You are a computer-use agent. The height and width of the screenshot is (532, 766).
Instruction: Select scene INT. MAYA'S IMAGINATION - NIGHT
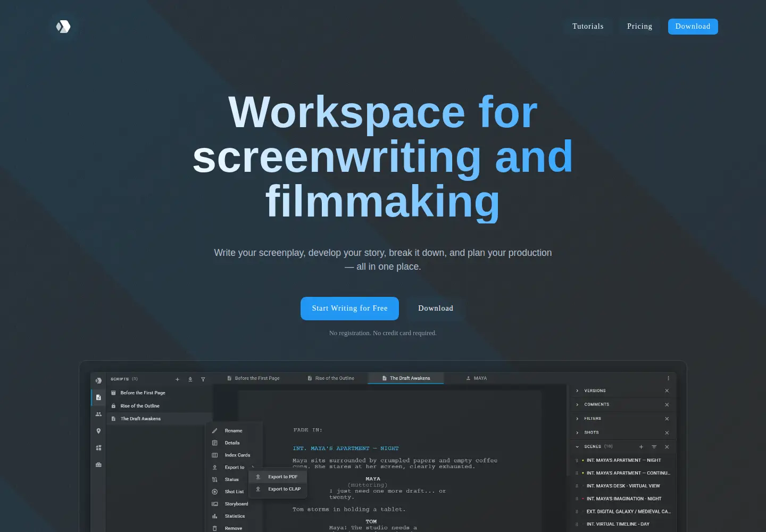(x=623, y=499)
